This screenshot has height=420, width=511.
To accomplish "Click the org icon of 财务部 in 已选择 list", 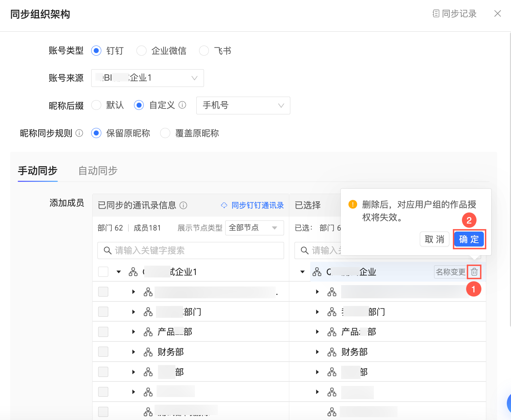I will click(x=332, y=352).
